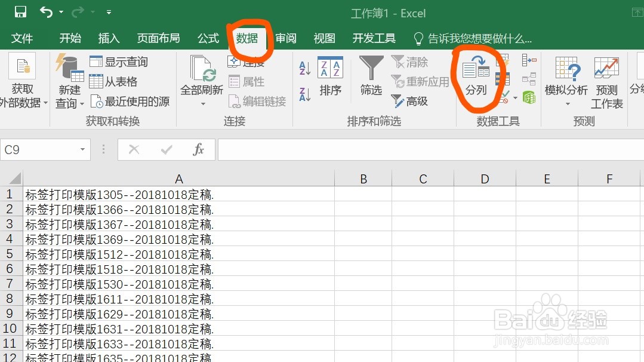The height and width of the screenshot is (362, 644).
Task: Switch to the 审阅 ribbon tab
Action: (x=286, y=38)
